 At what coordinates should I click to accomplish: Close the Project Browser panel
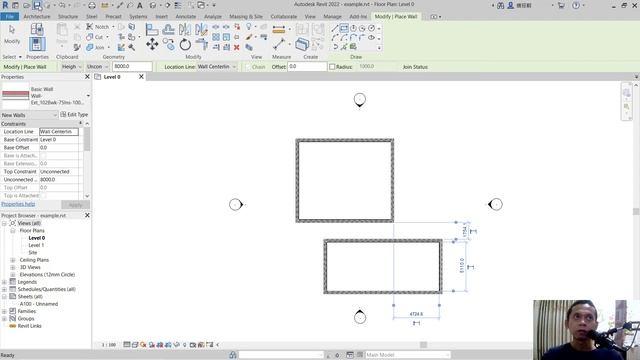(x=87, y=215)
